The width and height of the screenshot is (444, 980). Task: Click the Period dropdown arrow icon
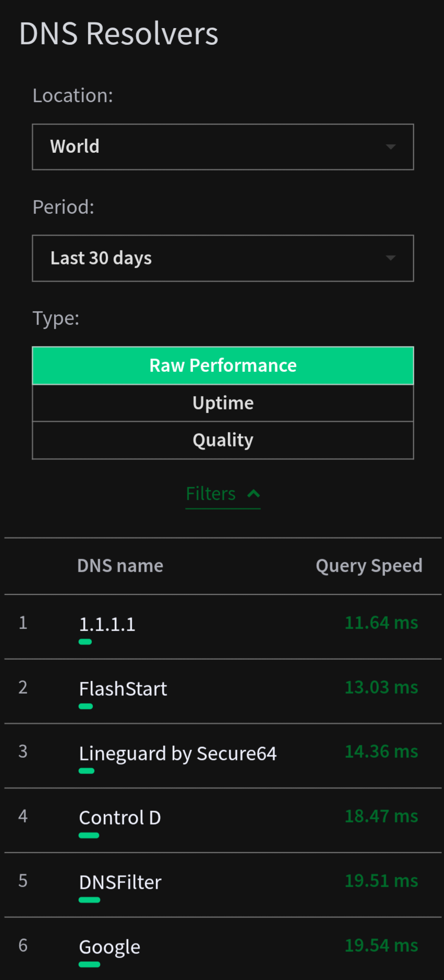click(390, 258)
